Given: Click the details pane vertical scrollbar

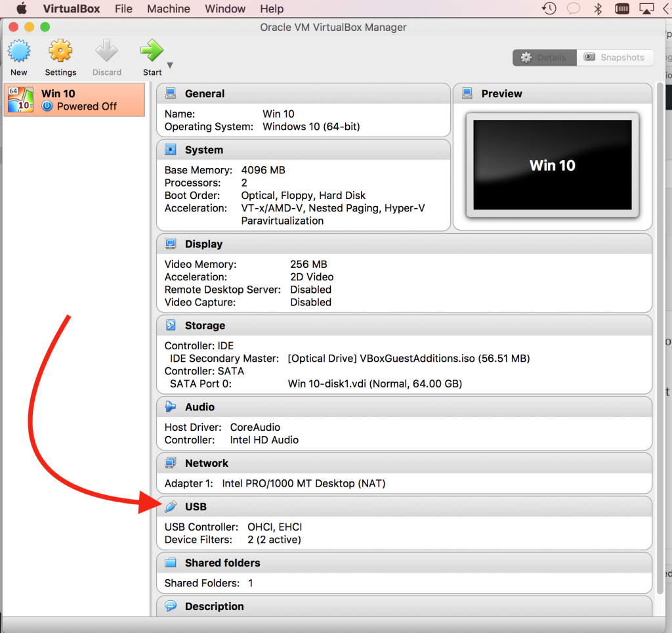Looking at the screenshot, I should 660,339.
